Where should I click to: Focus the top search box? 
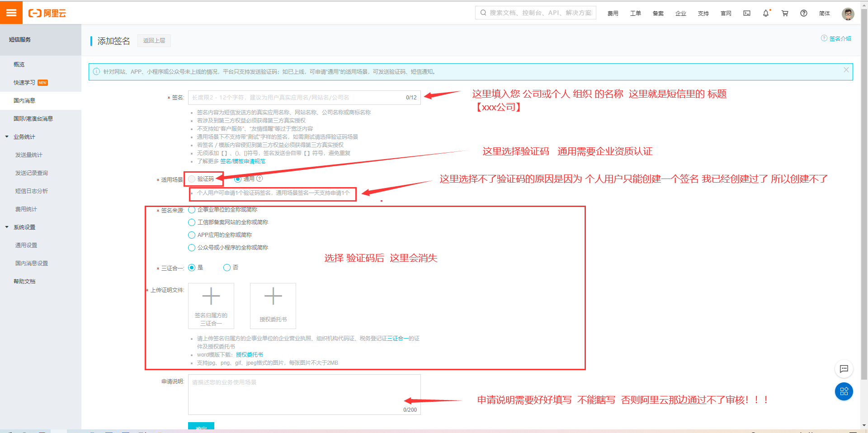pos(536,13)
